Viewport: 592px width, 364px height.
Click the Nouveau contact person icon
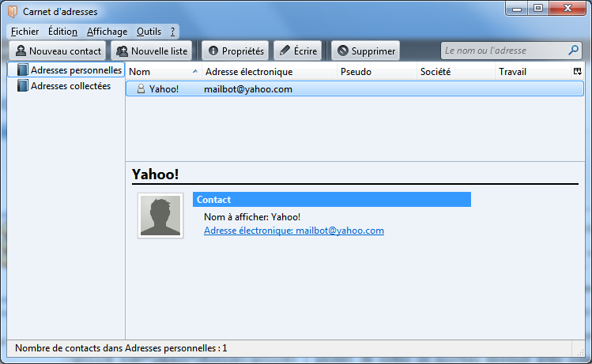(x=21, y=51)
